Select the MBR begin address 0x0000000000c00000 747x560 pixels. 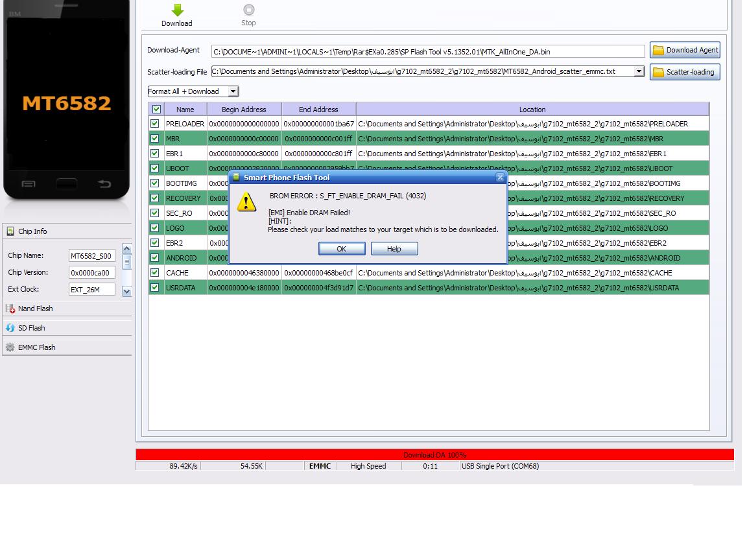coord(244,139)
